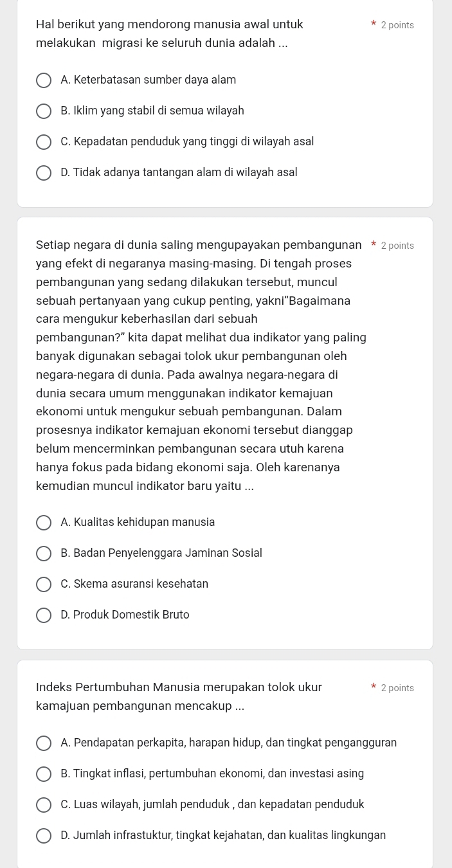
Task: Choose B. Iklim yang stabil di semua wilayah
Action: pos(44,111)
